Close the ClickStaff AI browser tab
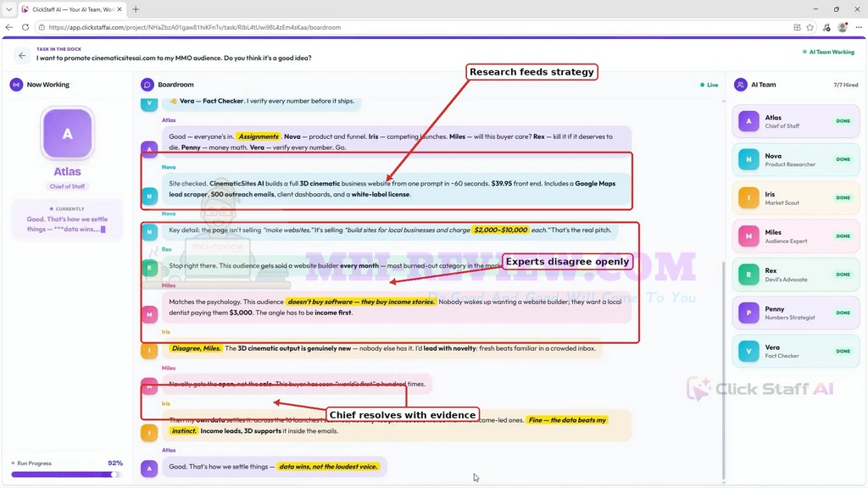This screenshot has width=868, height=488. 120,9
